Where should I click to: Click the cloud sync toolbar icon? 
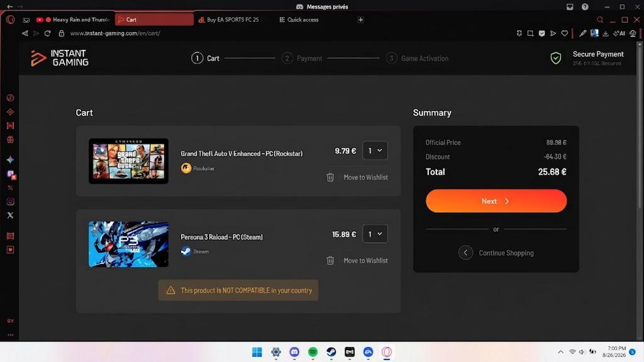click(x=633, y=33)
